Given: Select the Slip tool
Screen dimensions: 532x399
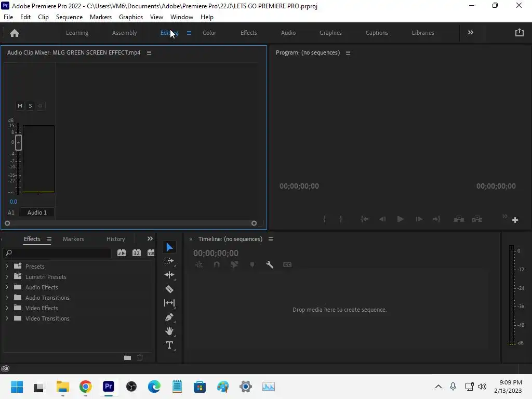Looking at the screenshot, I should (169, 303).
